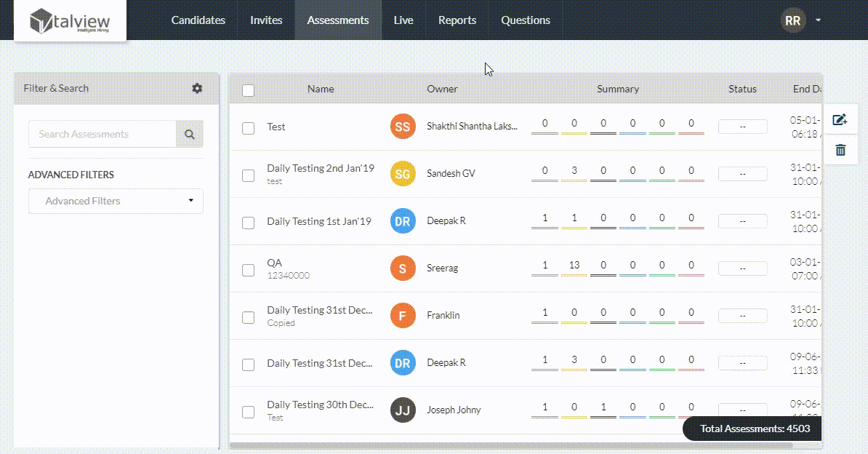Click owner name Sreerag
The height and width of the screenshot is (454, 868).
click(x=442, y=268)
